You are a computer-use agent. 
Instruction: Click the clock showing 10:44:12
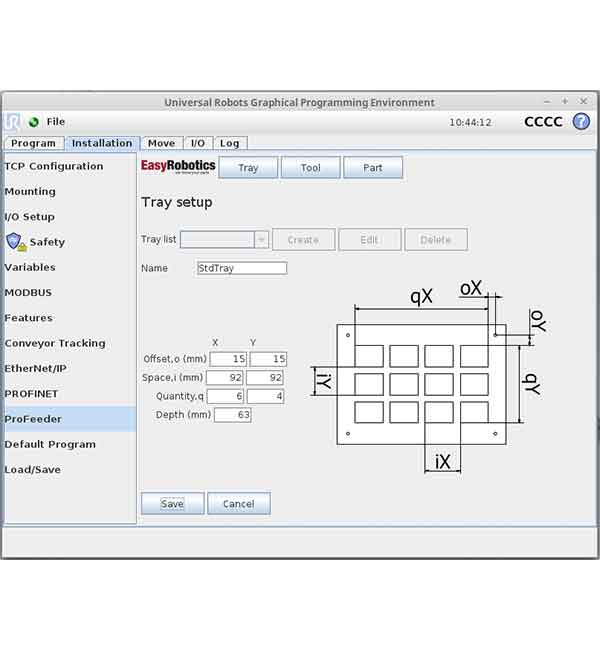click(x=470, y=123)
